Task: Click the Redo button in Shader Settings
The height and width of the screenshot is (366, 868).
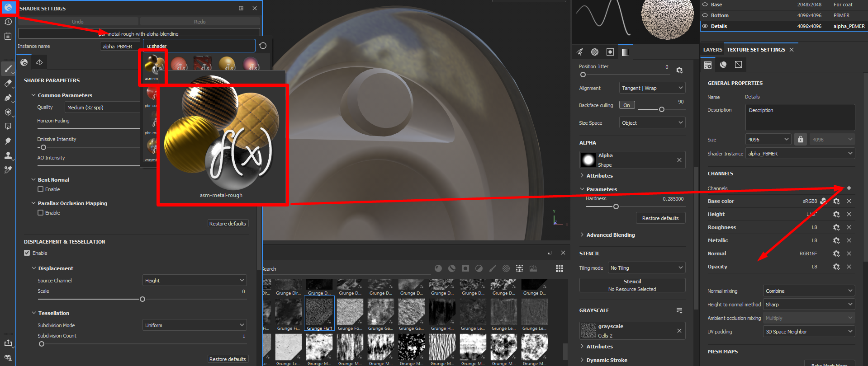Action: tap(200, 22)
